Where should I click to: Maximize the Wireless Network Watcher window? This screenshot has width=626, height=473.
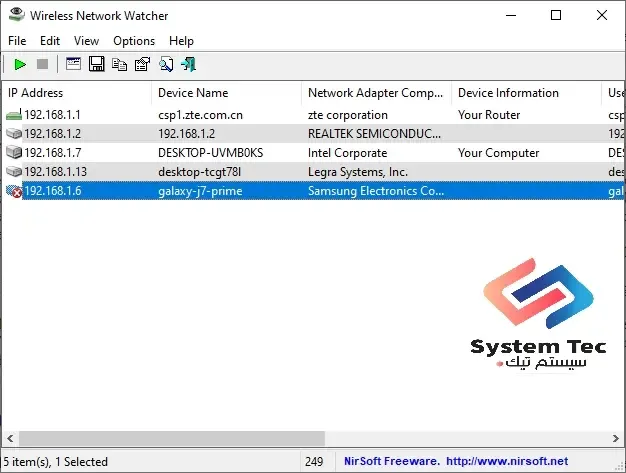click(x=556, y=15)
